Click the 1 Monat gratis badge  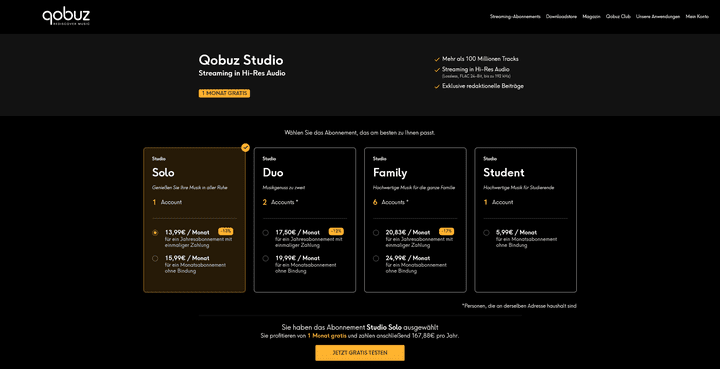pos(224,93)
